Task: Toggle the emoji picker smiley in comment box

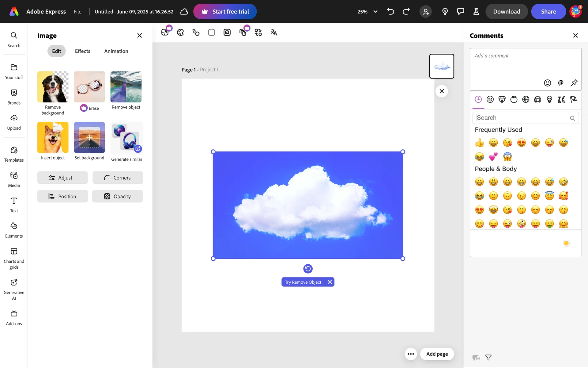Action: (547, 83)
